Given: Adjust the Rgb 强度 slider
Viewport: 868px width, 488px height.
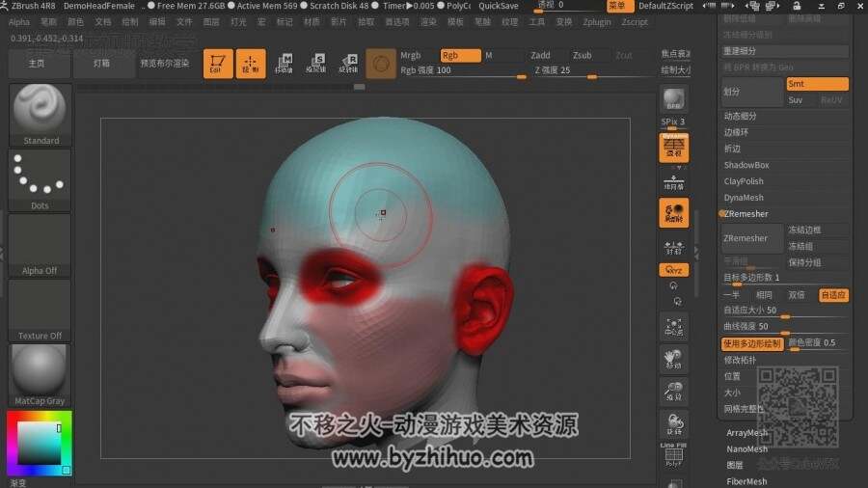Looking at the screenshot, I should click(x=463, y=70).
